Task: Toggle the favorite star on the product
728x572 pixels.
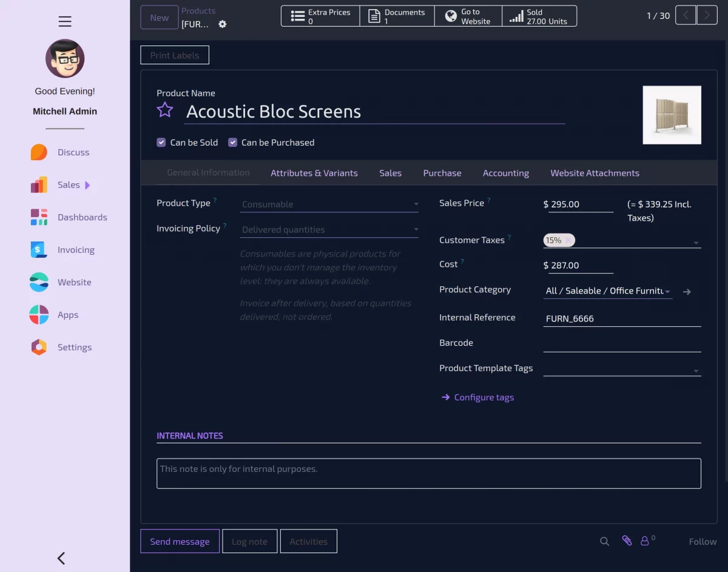Action: tap(165, 110)
